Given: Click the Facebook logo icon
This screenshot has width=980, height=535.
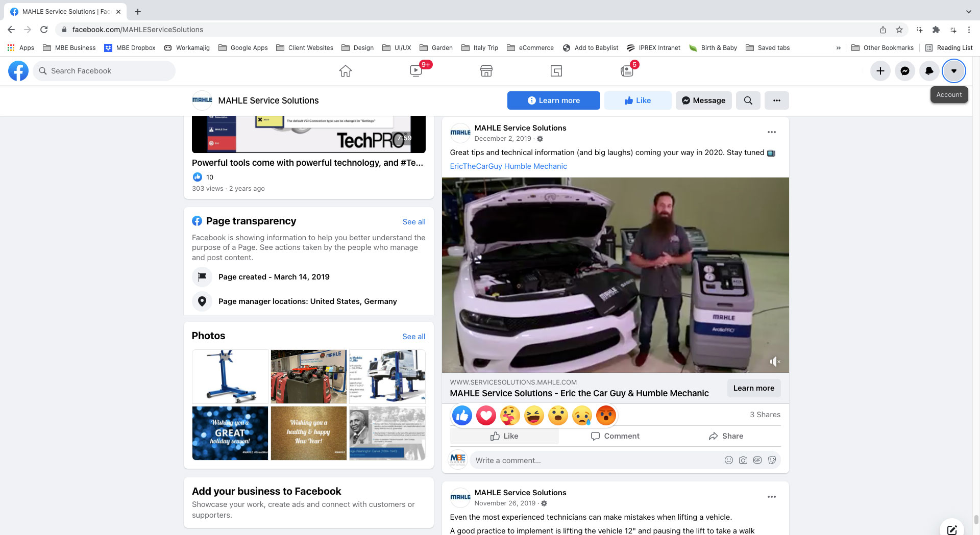Looking at the screenshot, I should click(18, 71).
